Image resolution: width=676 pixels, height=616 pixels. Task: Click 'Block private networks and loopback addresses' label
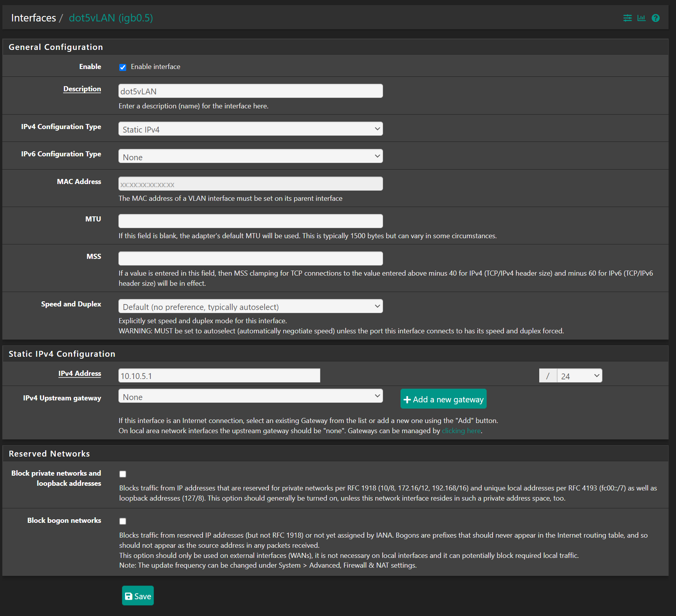pyautogui.click(x=56, y=478)
